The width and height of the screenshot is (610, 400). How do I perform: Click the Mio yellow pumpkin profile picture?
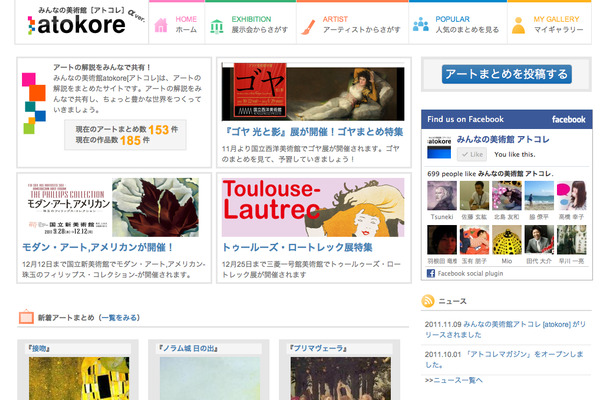pyautogui.click(x=507, y=240)
